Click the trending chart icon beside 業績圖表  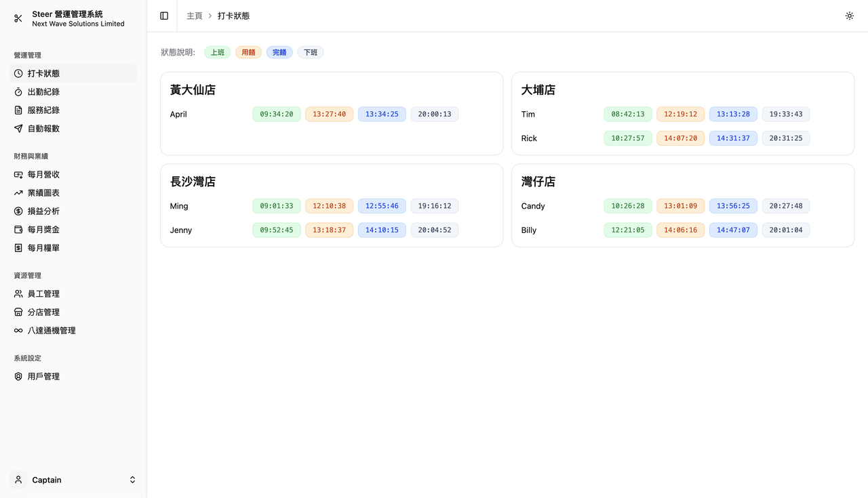click(x=18, y=192)
